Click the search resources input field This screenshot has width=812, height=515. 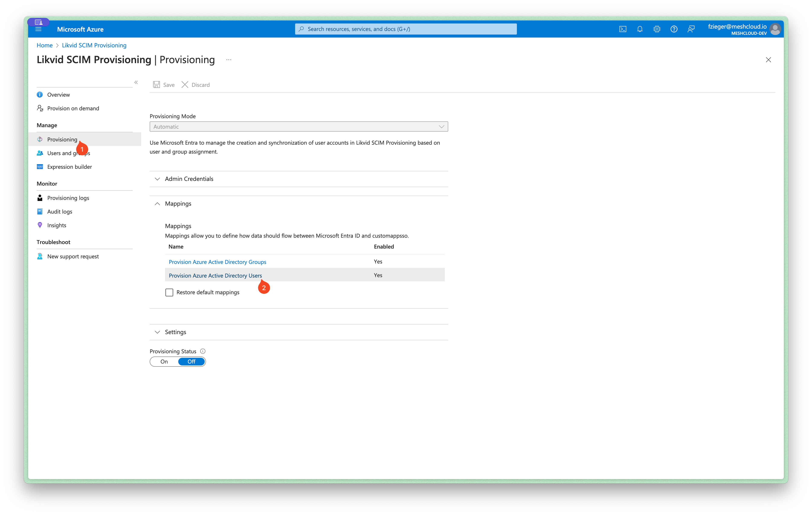tap(406, 29)
